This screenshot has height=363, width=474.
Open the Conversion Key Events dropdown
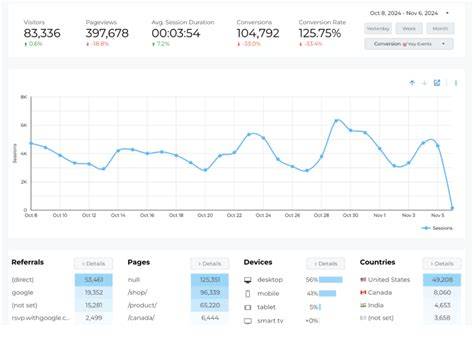click(x=409, y=44)
